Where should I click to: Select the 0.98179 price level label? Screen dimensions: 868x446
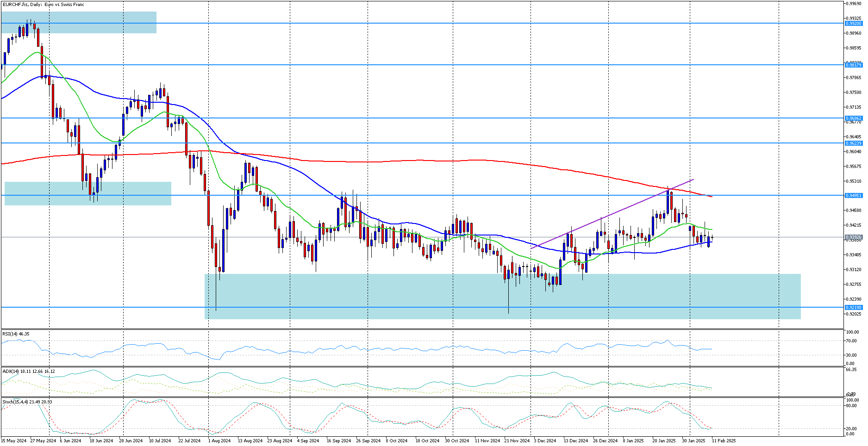[x=853, y=65]
